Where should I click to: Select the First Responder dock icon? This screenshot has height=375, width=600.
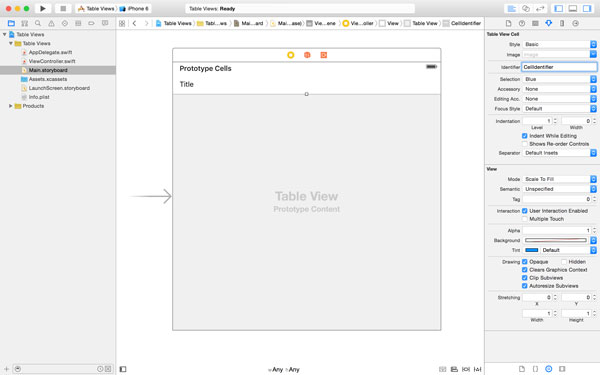[307, 55]
